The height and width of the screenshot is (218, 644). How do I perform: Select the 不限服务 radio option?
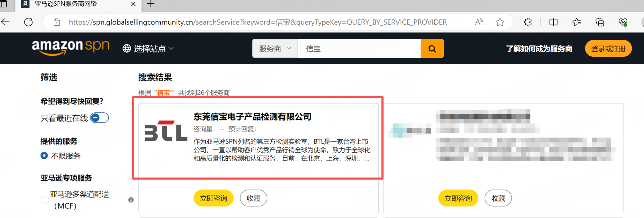(x=44, y=156)
